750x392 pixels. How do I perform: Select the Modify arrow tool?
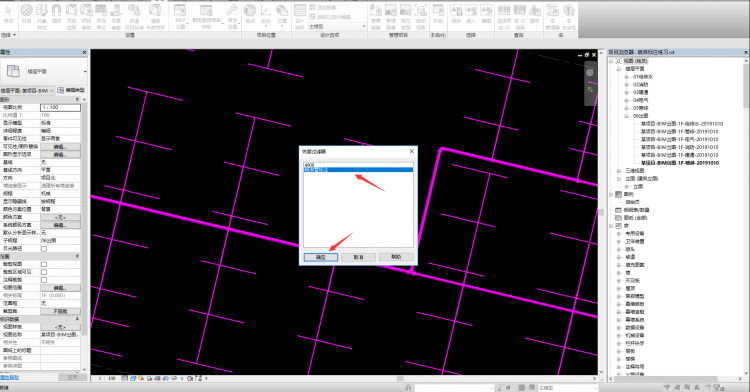click(x=8, y=14)
